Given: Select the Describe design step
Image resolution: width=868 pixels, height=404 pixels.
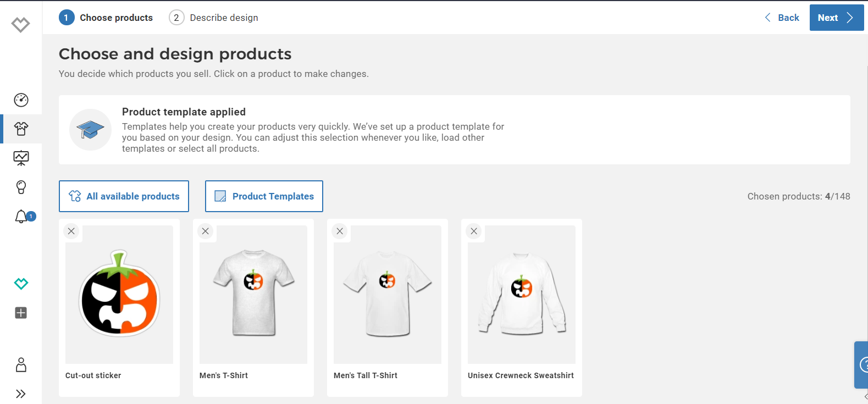Looking at the screenshot, I should [213, 17].
